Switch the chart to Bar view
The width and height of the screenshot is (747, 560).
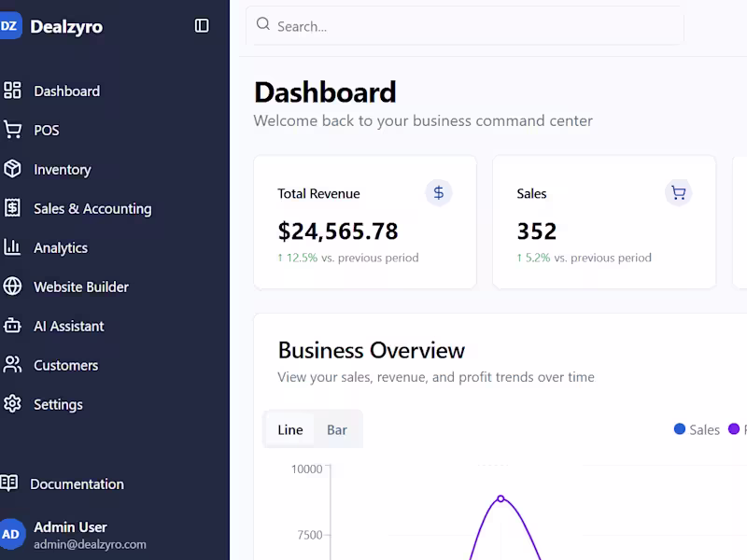[337, 429]
